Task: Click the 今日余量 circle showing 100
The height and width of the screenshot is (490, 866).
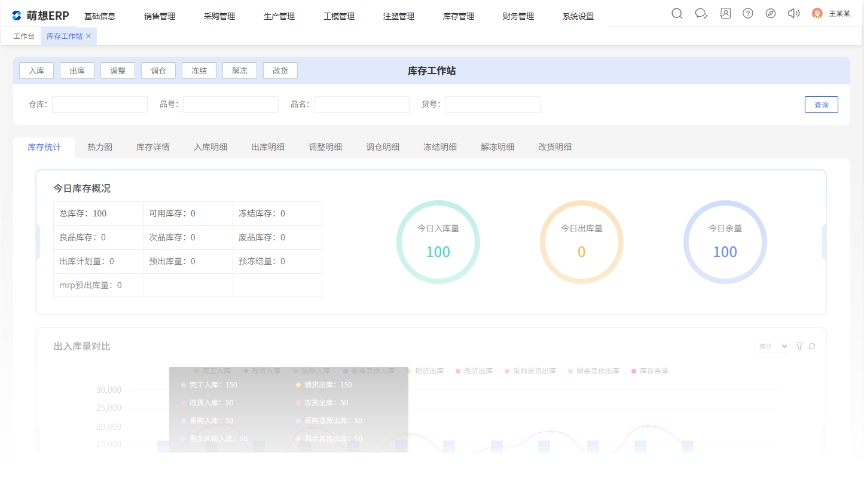Action: click(x=725, y=242)
